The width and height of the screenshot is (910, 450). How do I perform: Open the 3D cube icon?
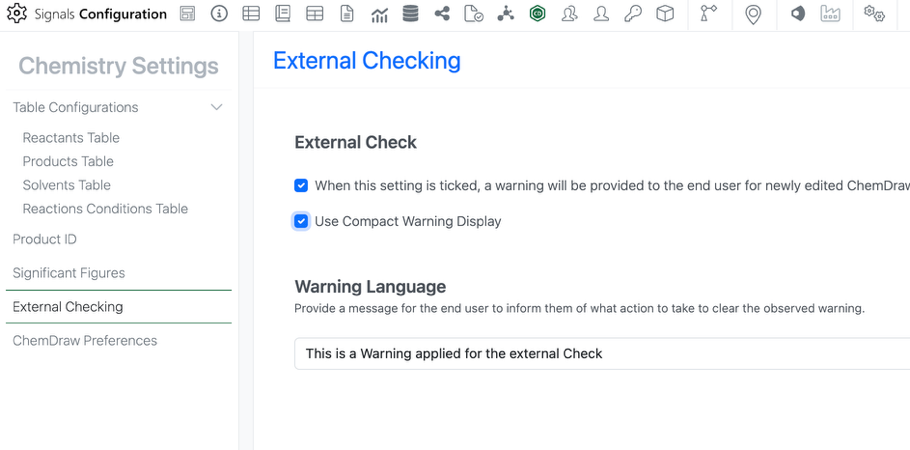click(665, 14)
